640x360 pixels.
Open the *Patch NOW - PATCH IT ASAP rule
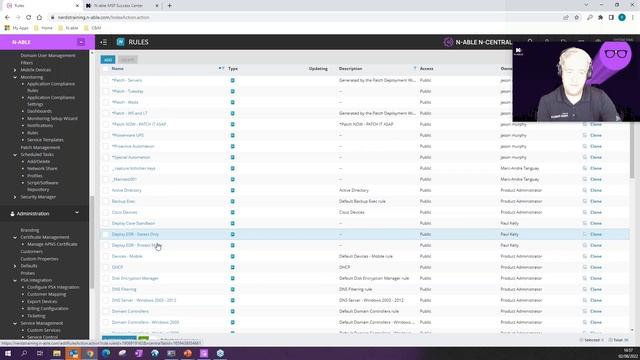click(139, 124)
